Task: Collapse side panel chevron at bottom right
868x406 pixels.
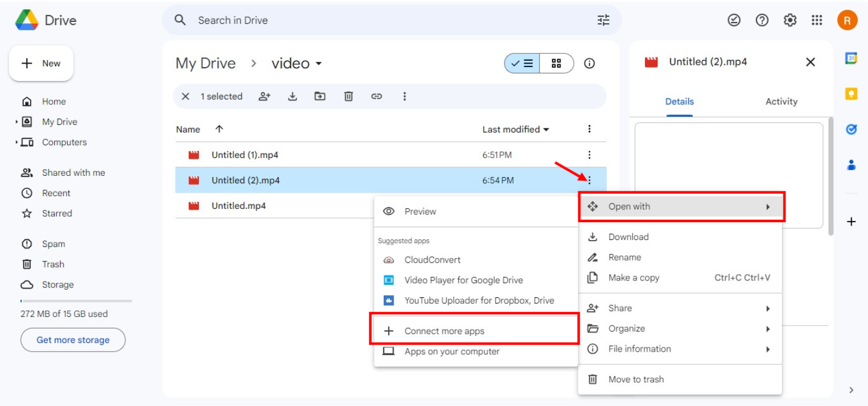Action: coord(851,390)
